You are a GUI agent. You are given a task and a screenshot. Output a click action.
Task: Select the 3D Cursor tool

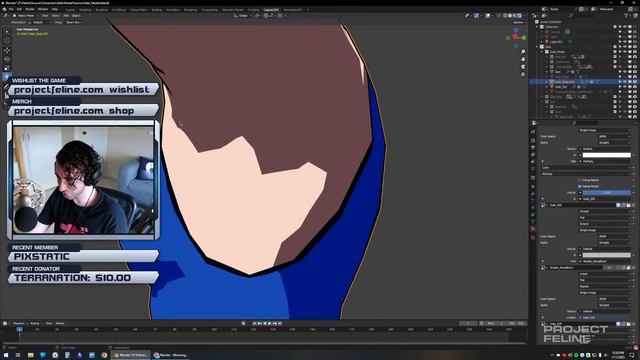pos(7,40)
